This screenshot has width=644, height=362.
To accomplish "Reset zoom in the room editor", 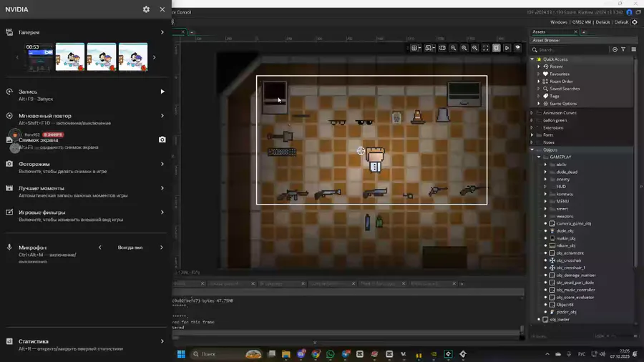I will click(464, 48).
